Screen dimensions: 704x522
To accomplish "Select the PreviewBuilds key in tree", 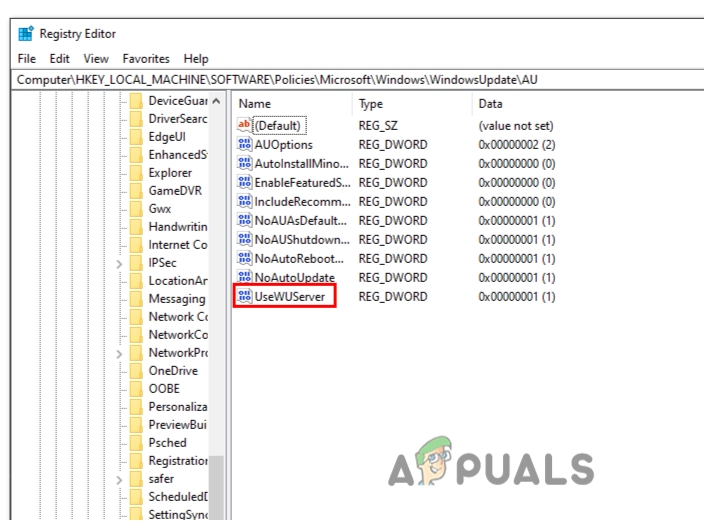I will click(x=178, y=425).
